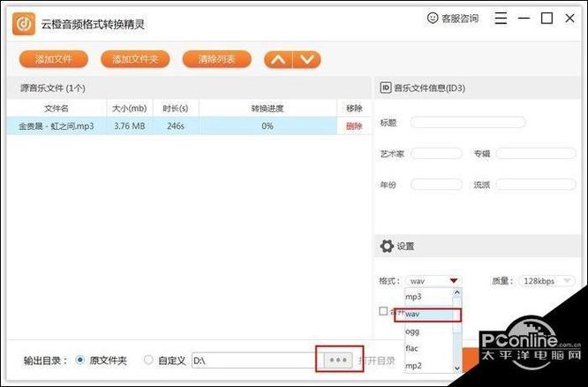Click the 246s duration cell

point(176,126)
